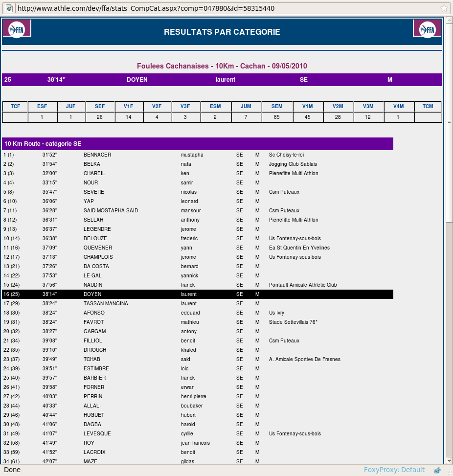The height and width of the screenshot is (476, 453).
Task: Open the V3F category link
Action: [x=185, y=106]
